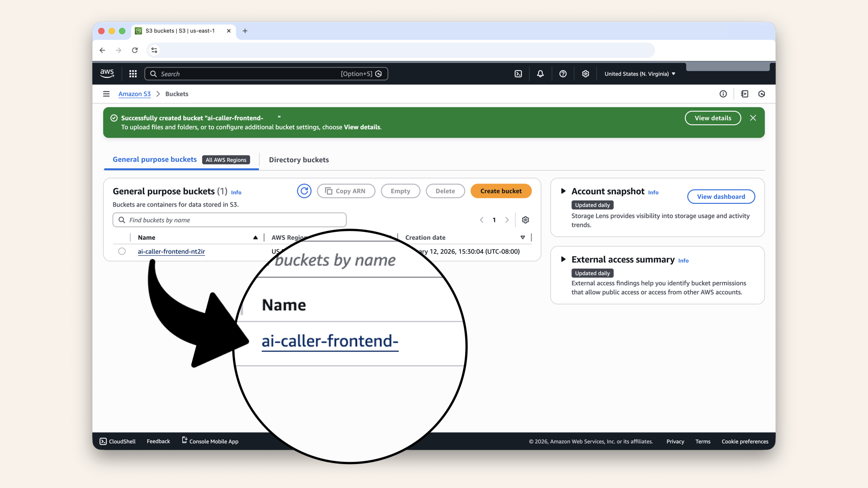868x488 pixels.
Task: Expand the External access summary section
Action: [563, 259]
